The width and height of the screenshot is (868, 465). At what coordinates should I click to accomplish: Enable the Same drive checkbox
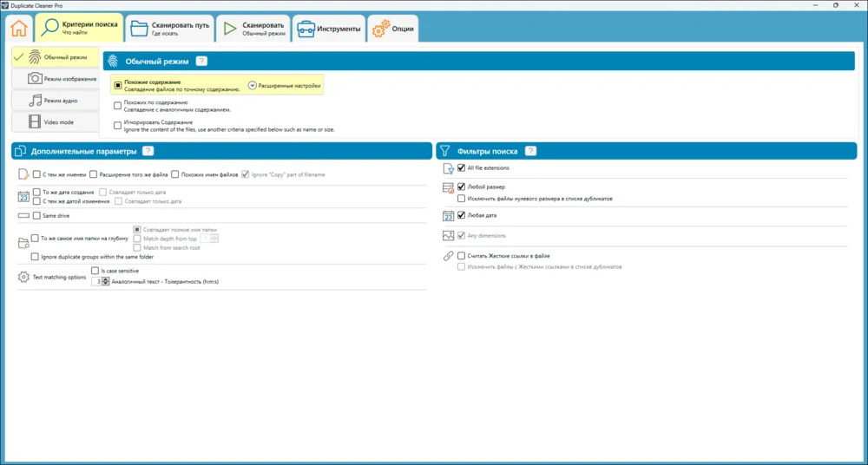pos(36,215)
